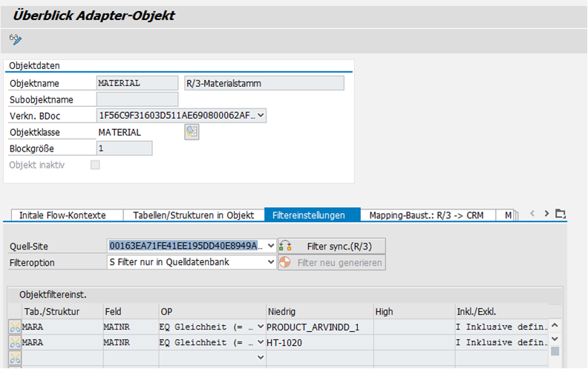
Task: Show next tabs with right arrow
Action: click(546, 213)
